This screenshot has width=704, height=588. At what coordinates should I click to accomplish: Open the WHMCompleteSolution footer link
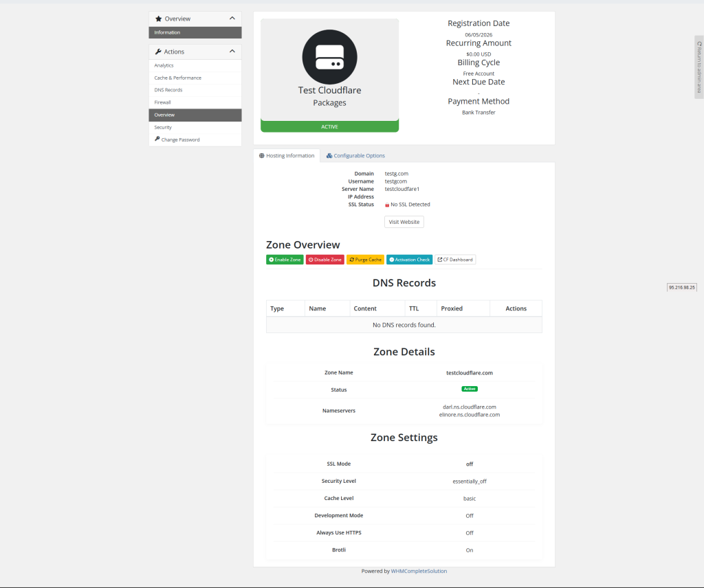click(419, 571)
